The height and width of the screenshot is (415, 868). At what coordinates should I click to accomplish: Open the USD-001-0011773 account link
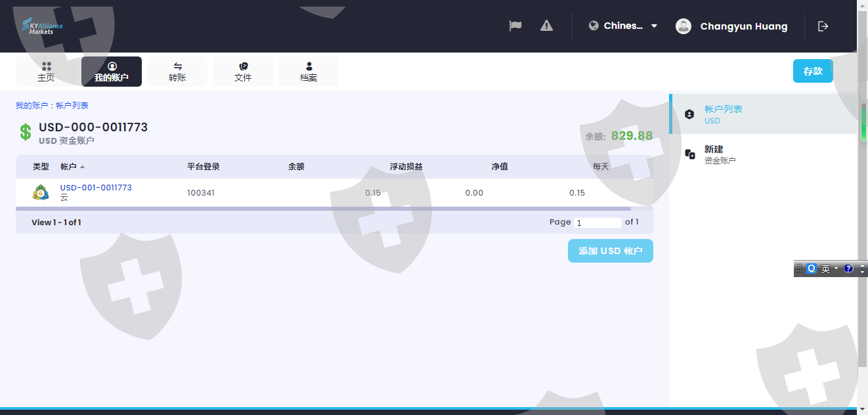96,188
